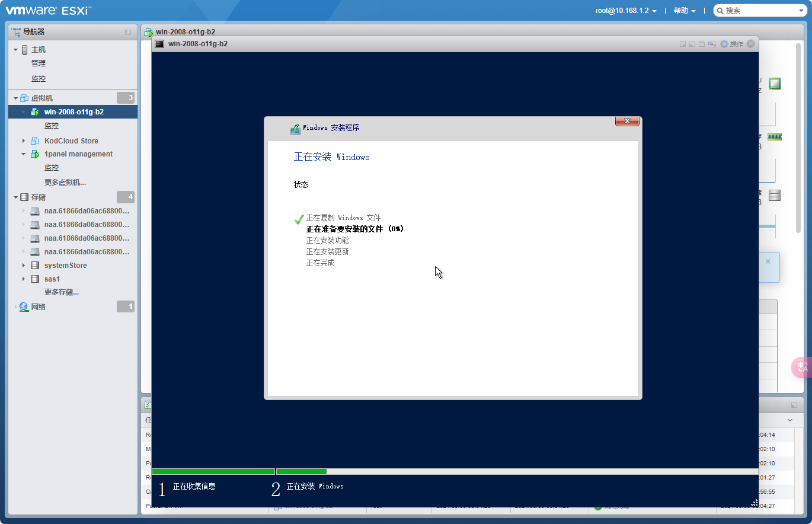812x524 pixels.
Task: Click the console monitor icon in title bar
Action: [159, 44]
